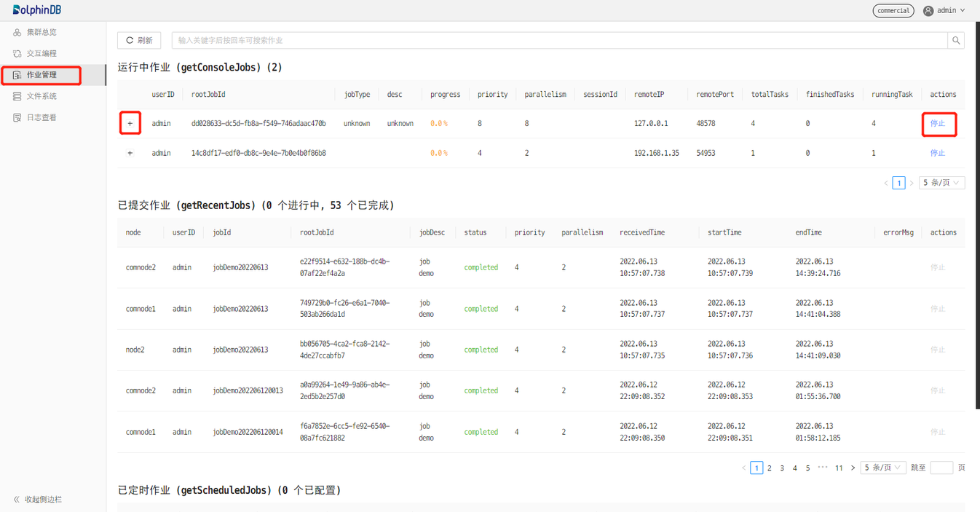Stop the running job from 192.168.1.35

tap(938, 154)
